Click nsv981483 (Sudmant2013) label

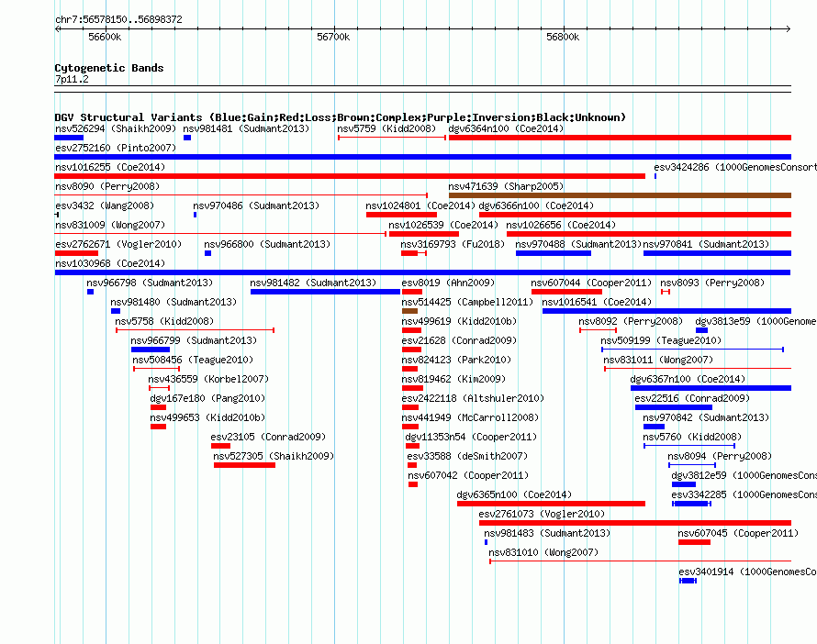pos(547,533)
